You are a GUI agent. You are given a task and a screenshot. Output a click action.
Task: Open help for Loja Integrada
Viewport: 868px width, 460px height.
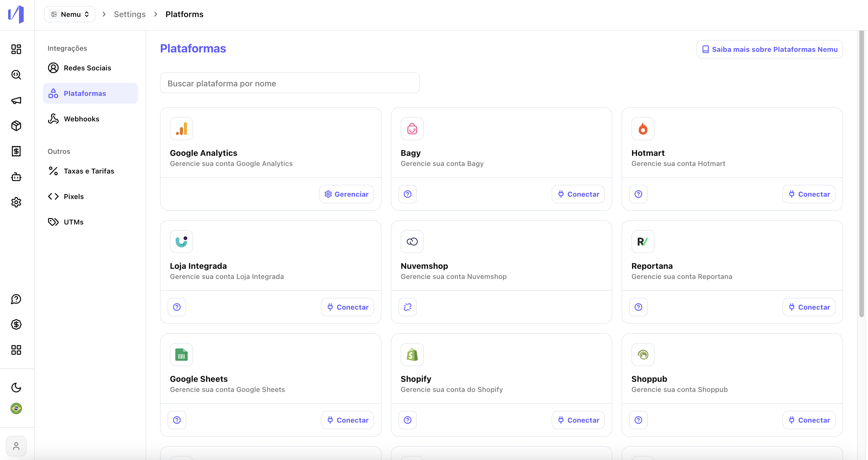[x=177, y=307]
